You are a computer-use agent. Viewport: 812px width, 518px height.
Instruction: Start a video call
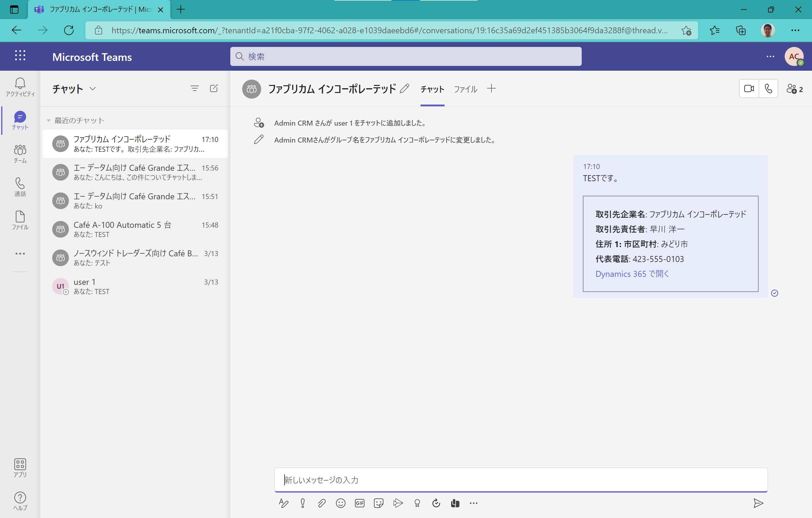[749, 89]
